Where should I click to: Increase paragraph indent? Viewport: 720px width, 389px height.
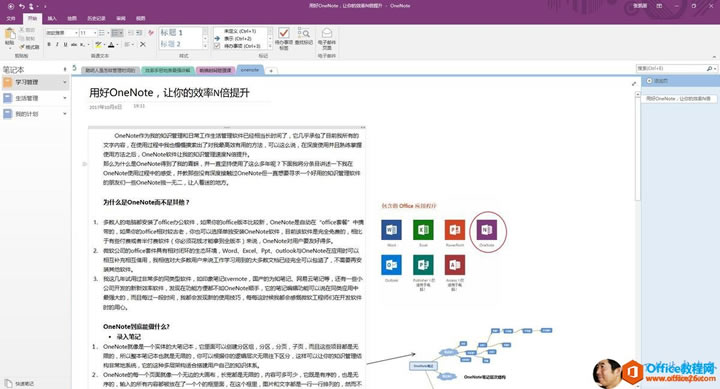point(139,33)
